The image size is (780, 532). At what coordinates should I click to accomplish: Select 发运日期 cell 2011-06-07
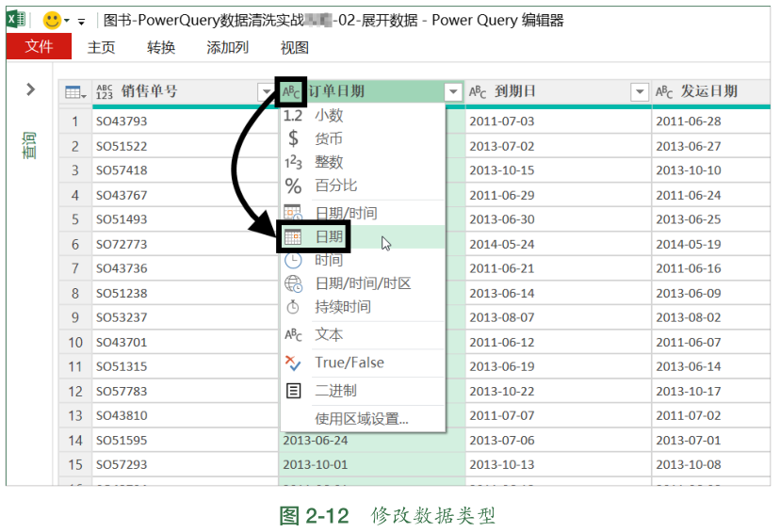711,342
